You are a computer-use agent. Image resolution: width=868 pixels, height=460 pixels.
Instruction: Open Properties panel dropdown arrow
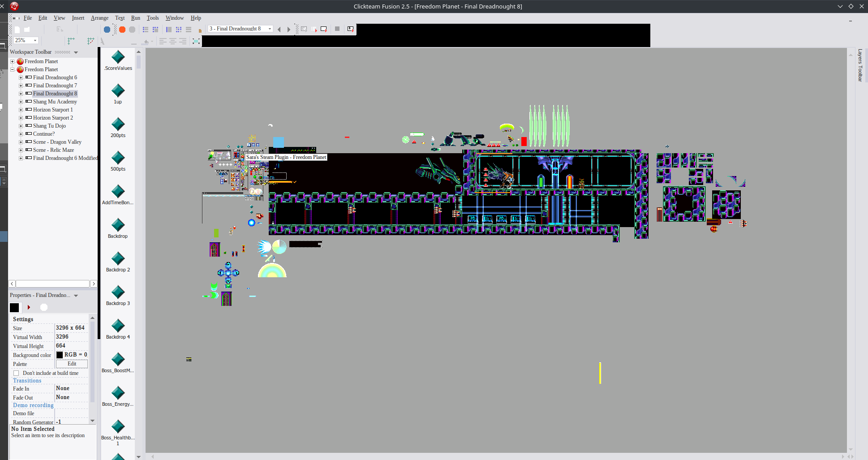(x=76, y=296)
